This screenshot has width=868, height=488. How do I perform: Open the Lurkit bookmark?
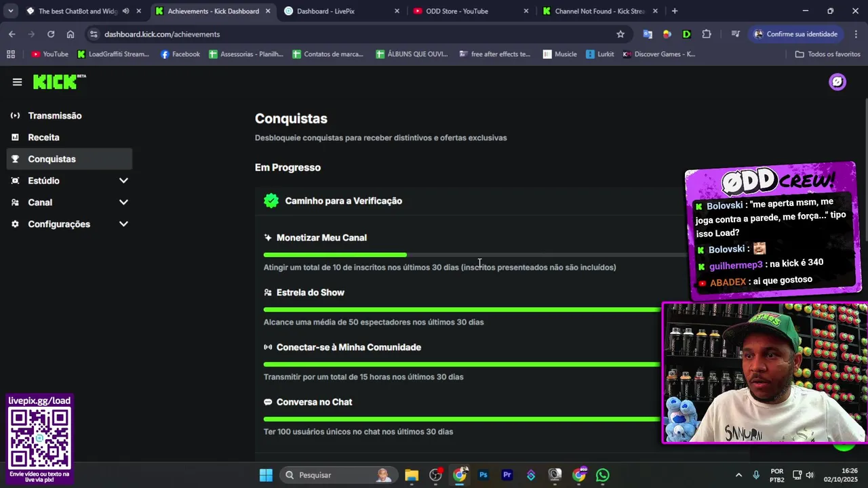coord(600,54)
